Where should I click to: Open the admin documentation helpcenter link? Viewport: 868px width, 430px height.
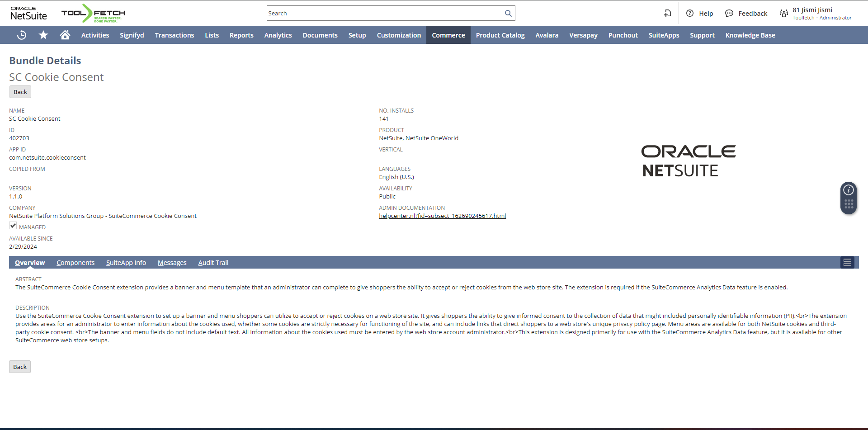tap(442, 216)
